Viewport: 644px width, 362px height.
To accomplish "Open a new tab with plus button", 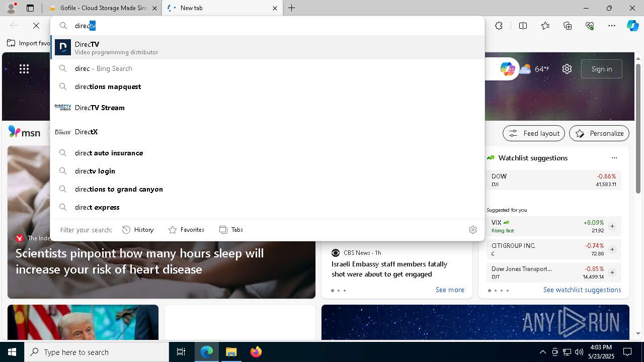I will pos(292,8).
